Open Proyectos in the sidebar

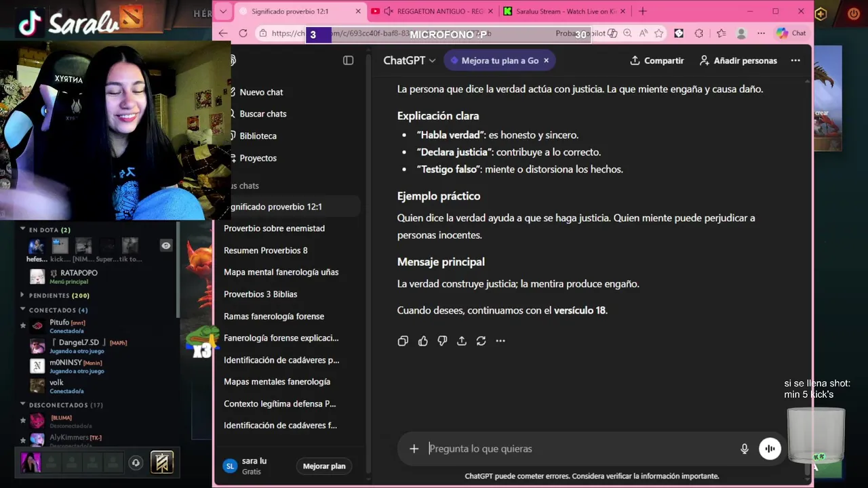pyautogui.click(x=258, y=158)
